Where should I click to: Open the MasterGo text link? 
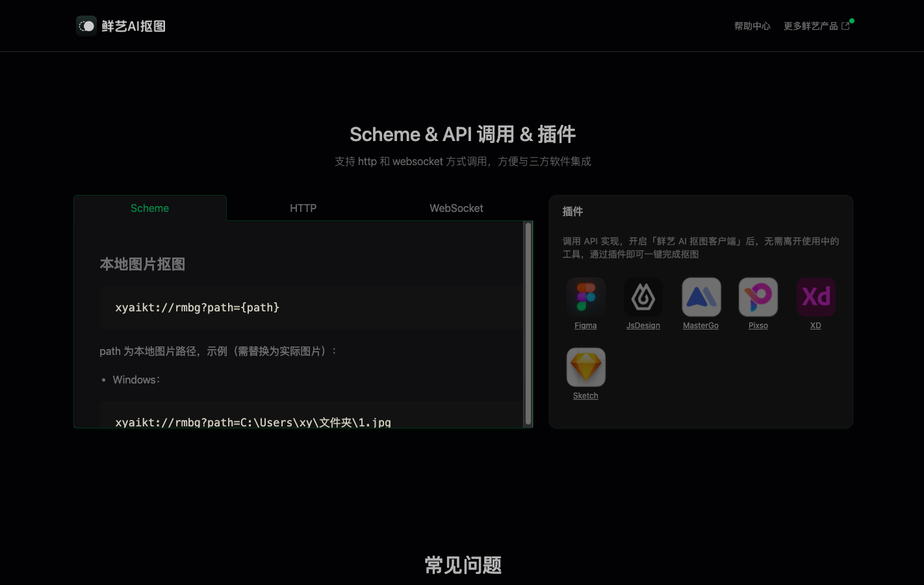coord(700,325)
